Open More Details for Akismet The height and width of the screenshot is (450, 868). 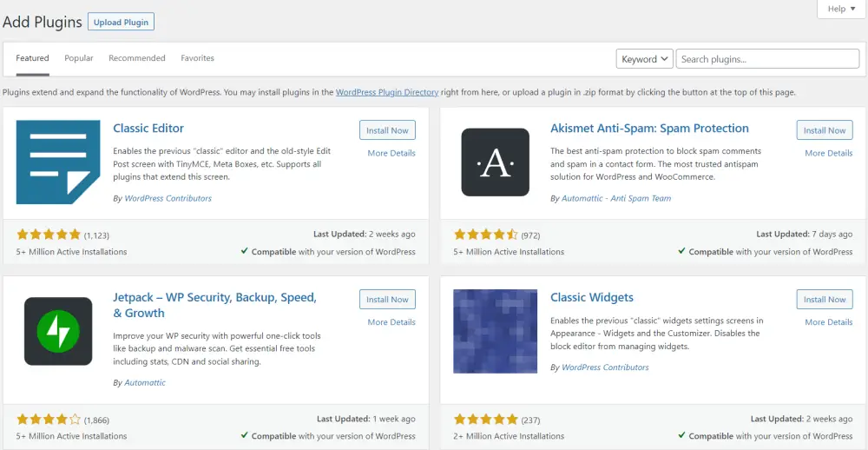coord(829,153)
